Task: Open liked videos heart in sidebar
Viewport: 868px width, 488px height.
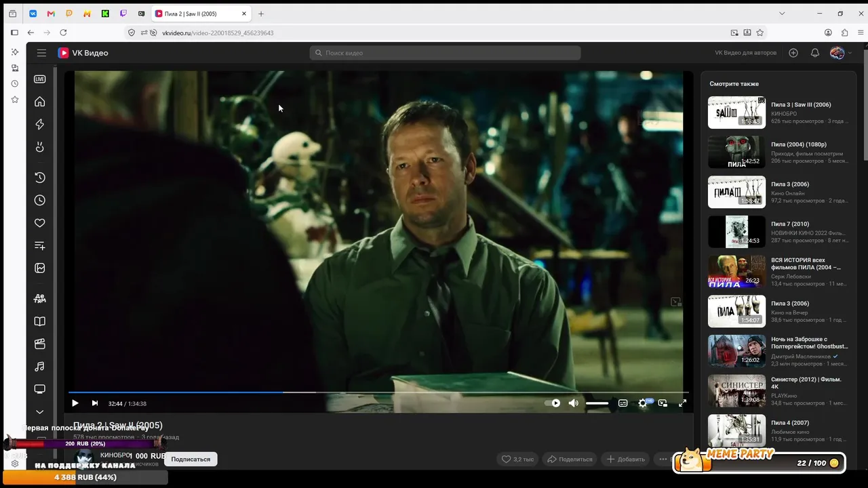Action: pos(40,223)
